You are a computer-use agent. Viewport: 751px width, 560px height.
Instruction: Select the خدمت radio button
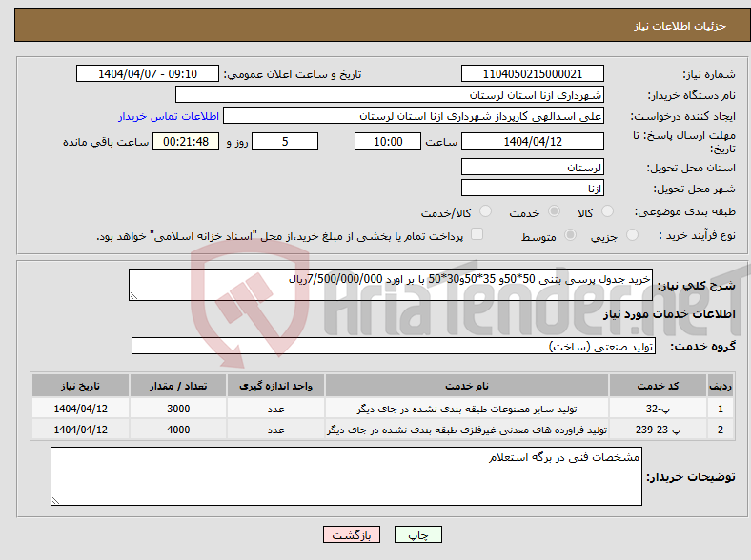554,211
